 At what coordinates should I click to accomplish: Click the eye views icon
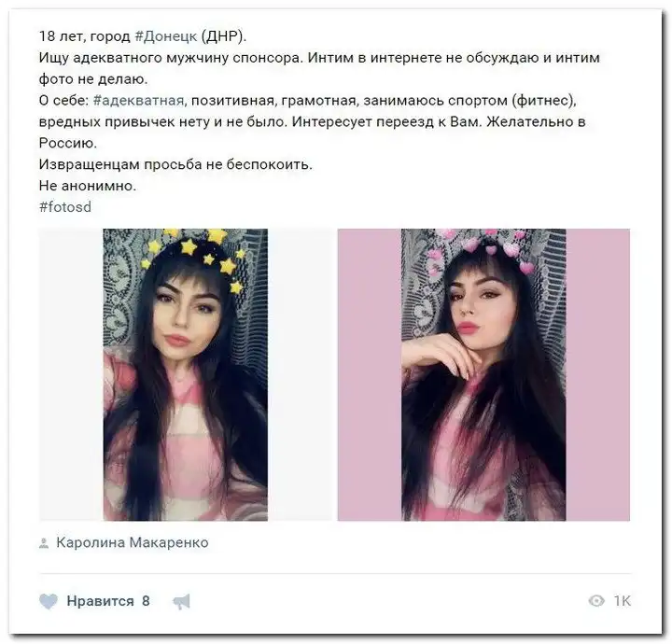point(596,601)
